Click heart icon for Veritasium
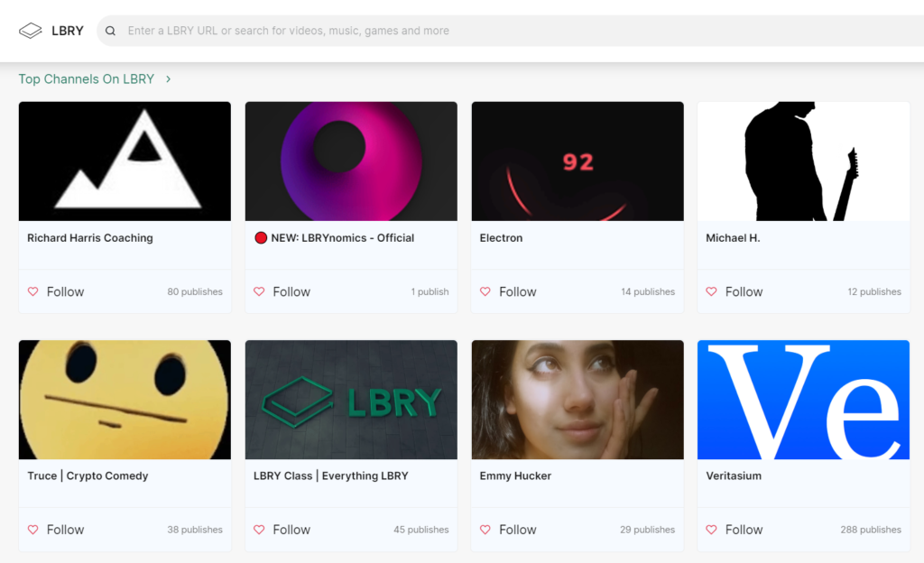The image size is (924, 563). [712, 530]
